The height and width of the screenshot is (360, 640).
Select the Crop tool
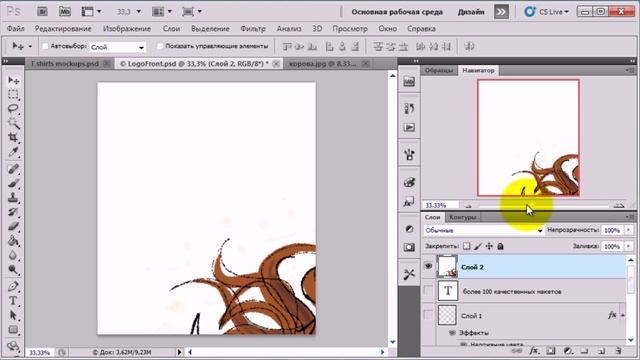[13, 138]
